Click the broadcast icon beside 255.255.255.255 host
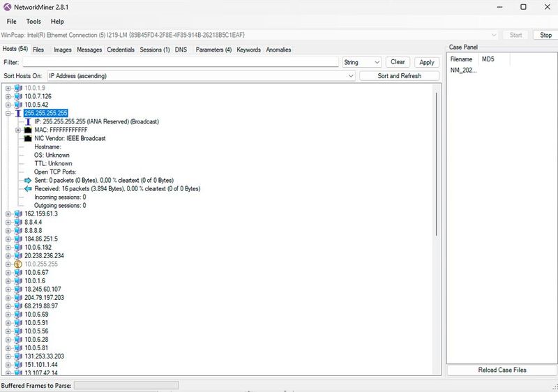The height and width of the screenshot is (392, 558). point(18,113)
